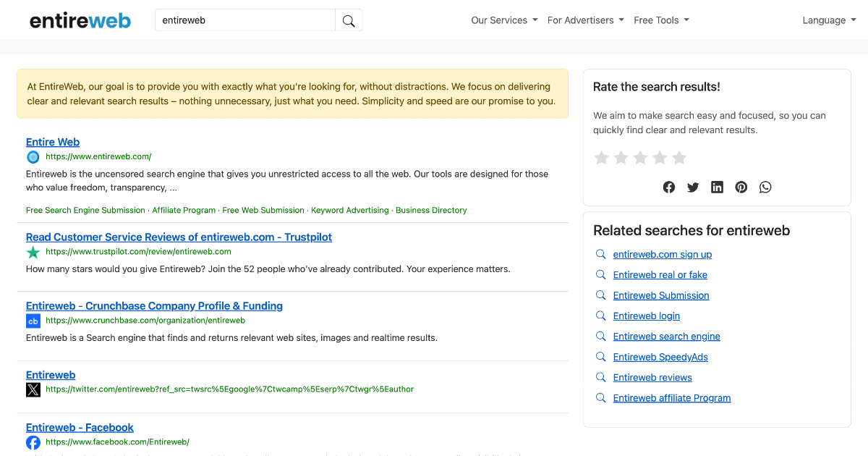Share results via the WhatsApp icon
This screenshot has width=868, height=456.
point(765,187)
